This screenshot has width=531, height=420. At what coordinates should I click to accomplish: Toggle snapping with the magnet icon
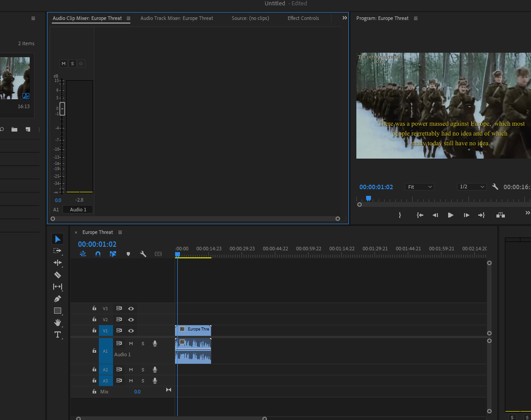click(x=98, y=254)
